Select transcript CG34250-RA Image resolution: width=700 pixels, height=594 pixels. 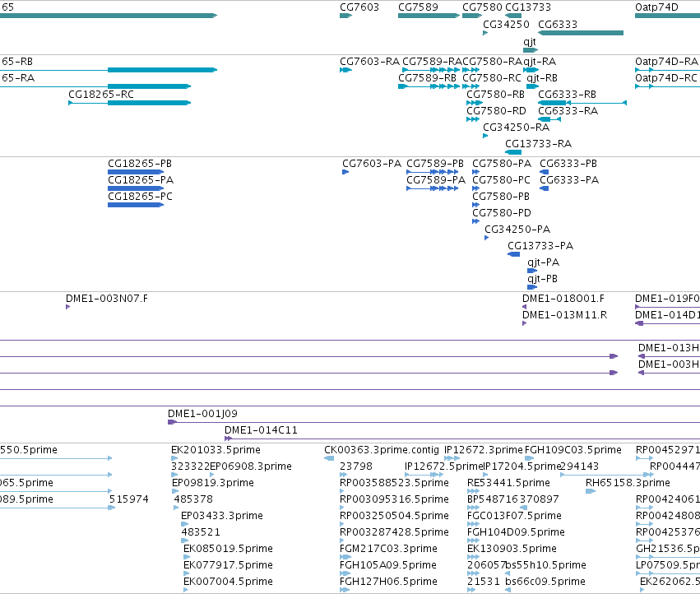tap(516, 128)
